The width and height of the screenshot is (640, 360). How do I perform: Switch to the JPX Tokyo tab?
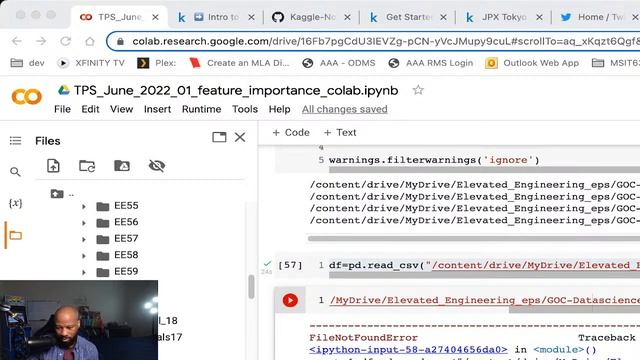coord(504,17)
